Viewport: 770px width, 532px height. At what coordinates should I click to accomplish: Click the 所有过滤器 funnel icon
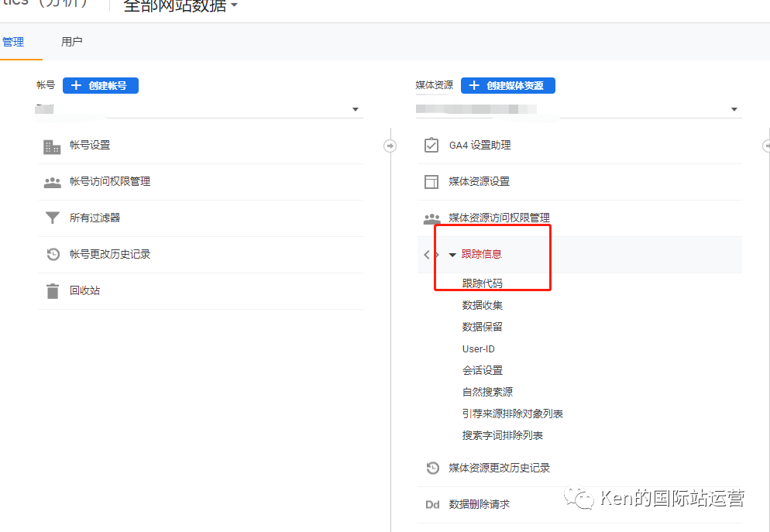click(x=52, y=218)
